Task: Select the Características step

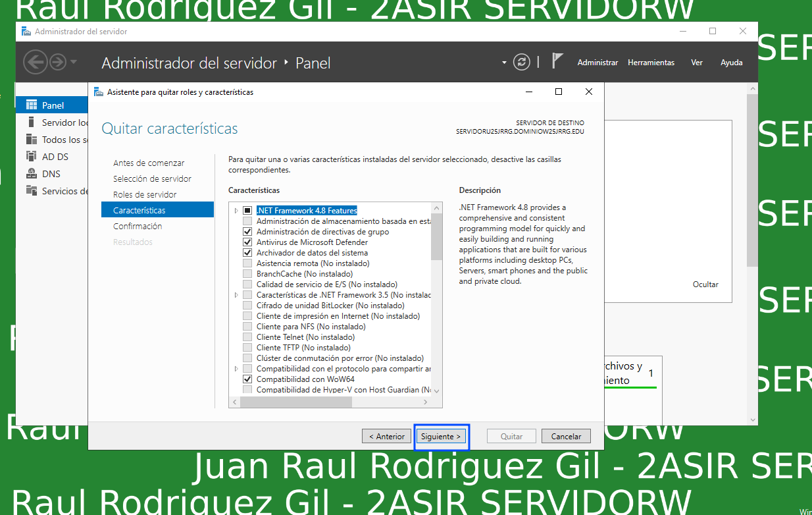Action: [x=158, y=210]
